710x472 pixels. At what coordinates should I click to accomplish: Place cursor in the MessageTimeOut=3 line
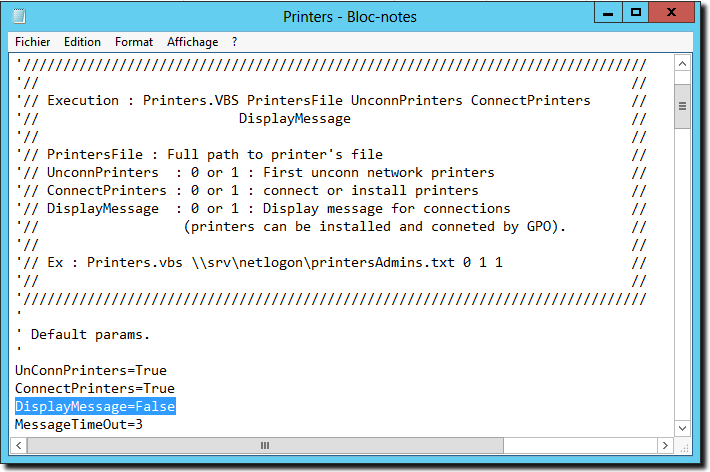click(x=79, y=424)
